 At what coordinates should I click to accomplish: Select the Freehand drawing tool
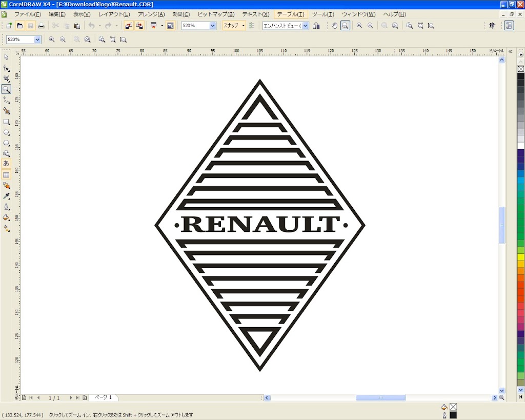click(6, 100)
